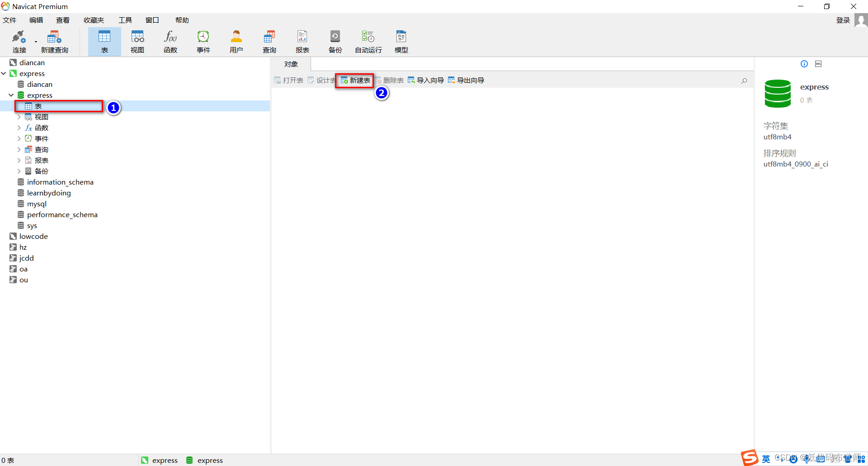Viewport: 868px width, 466px height.
Task: Click the 设计表 button
Action: (321, 81)
